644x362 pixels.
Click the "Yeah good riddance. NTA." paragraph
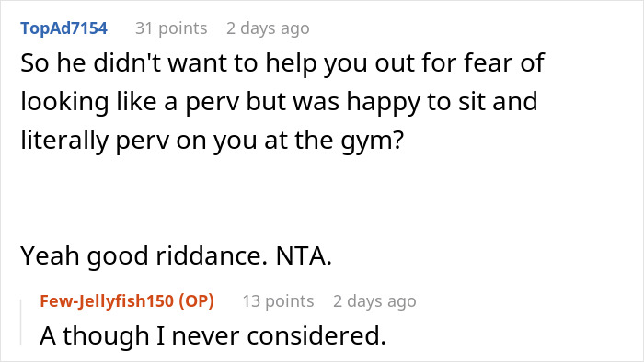[177, 255]
